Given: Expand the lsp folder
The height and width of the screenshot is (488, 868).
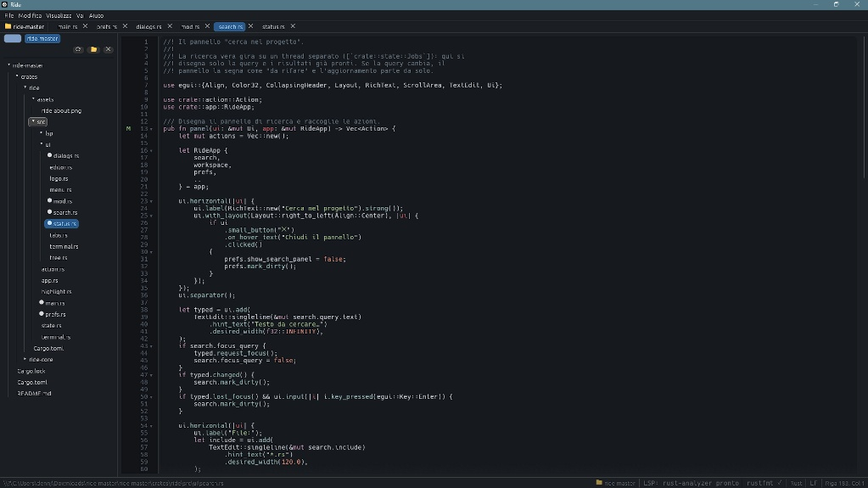Looking at the screenshot, I should point(41,132).
